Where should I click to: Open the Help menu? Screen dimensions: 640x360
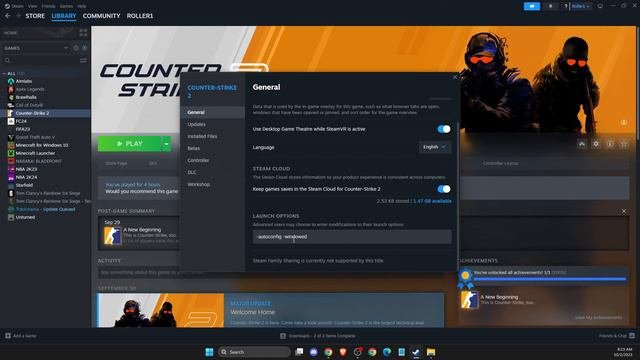click(82, 6)
